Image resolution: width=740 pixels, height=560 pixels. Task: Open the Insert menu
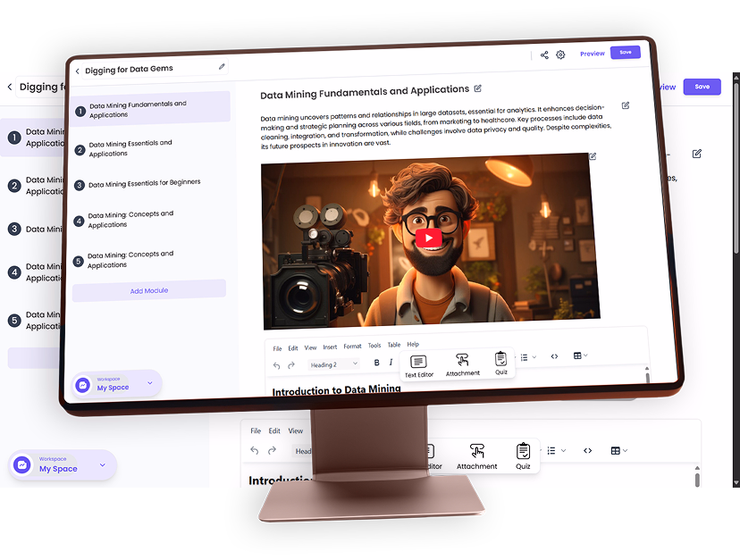(x=330, y=347)
